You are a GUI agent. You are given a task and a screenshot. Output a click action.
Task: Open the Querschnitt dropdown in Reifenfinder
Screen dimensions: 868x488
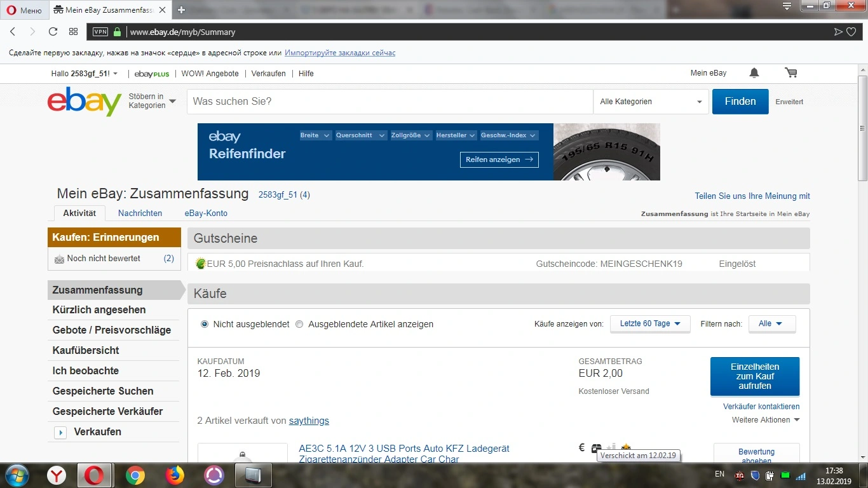coord(360,135)
